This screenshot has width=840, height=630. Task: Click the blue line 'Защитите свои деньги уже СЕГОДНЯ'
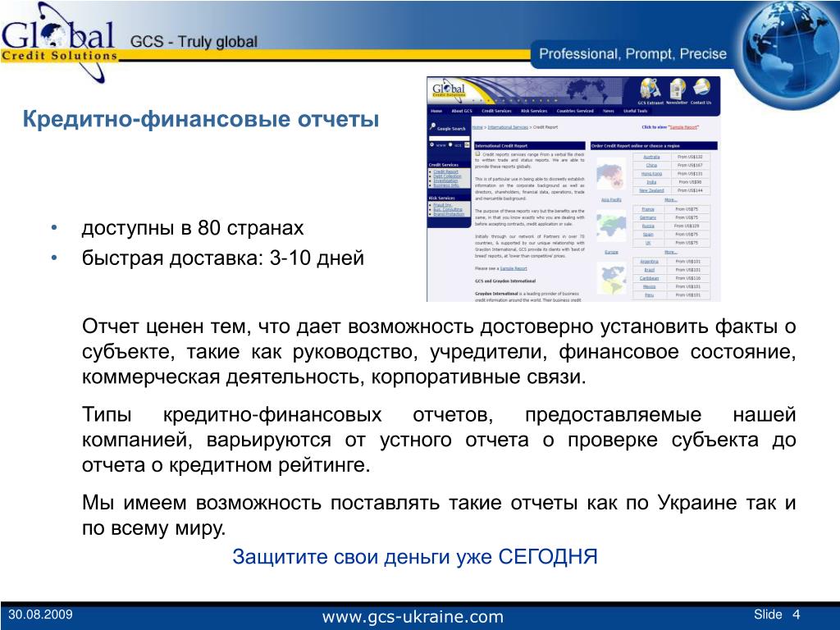(x=414, y=557)
